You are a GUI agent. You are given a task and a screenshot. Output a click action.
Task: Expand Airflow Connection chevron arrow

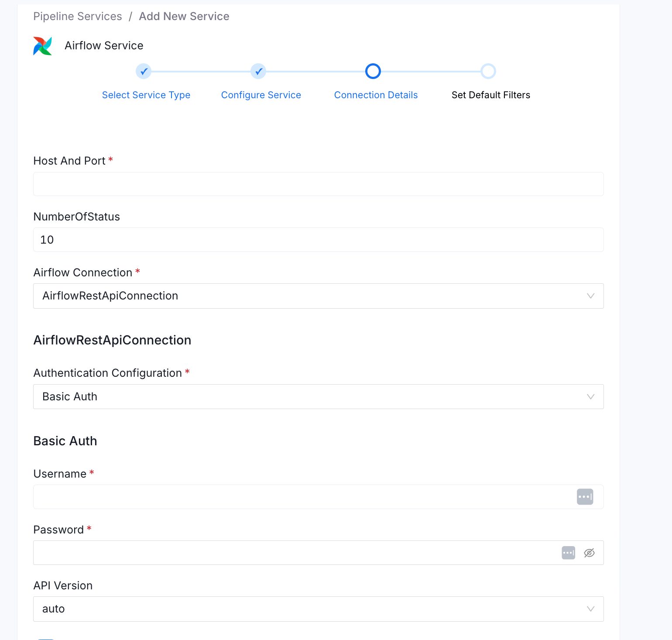pos(591,296)
